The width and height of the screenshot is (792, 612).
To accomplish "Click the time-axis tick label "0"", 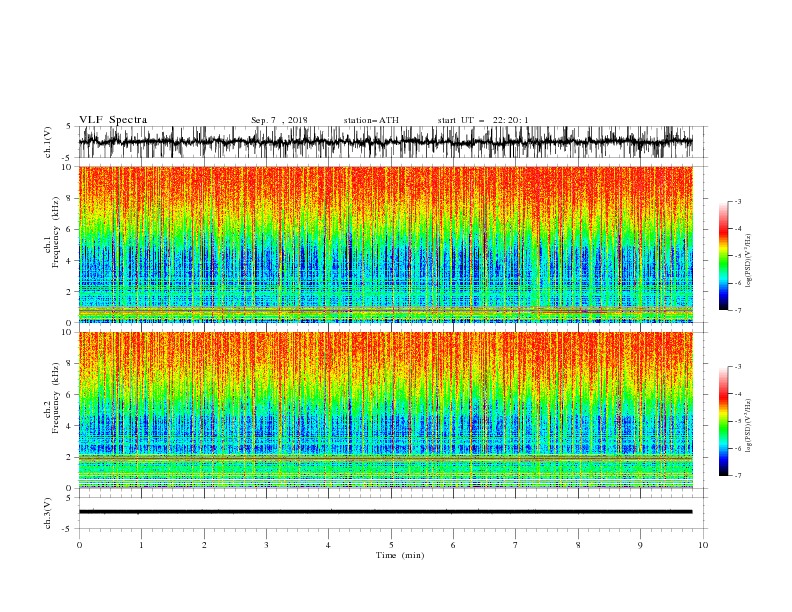I will [79, 545].
